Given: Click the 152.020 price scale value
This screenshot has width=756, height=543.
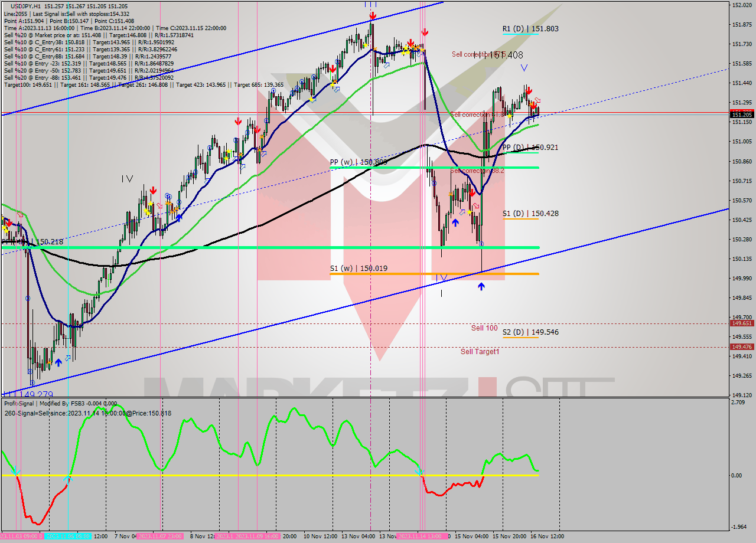Looking at the screenshot, I should coord(741,5).
